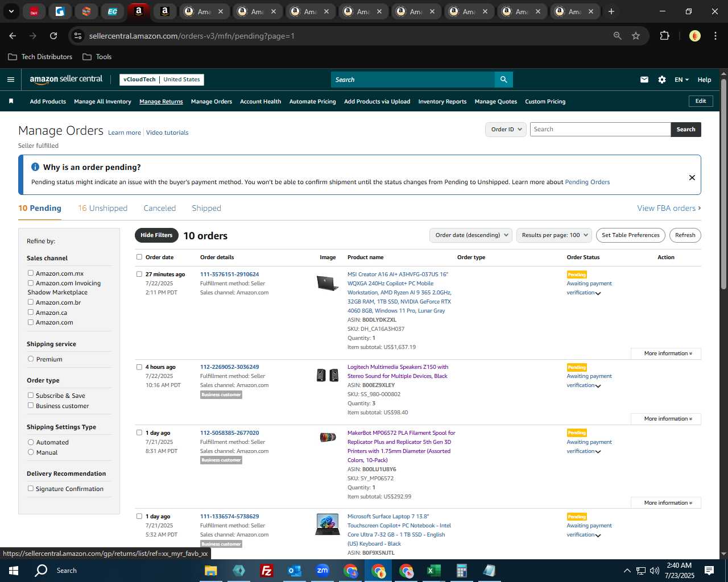Click the magnifier icon beside the top search field
Viewport: 728px width, 582px height.
(x=503, y=80)
